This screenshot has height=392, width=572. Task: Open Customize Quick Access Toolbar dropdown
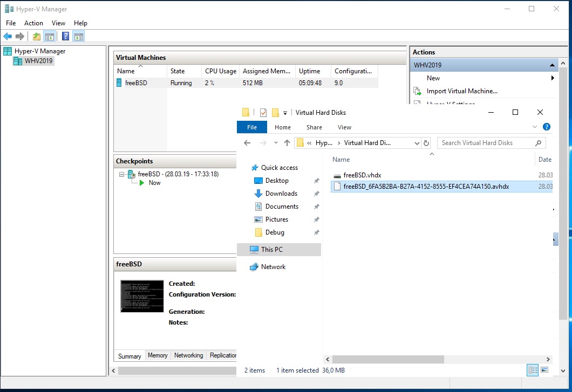coord(285,113)
